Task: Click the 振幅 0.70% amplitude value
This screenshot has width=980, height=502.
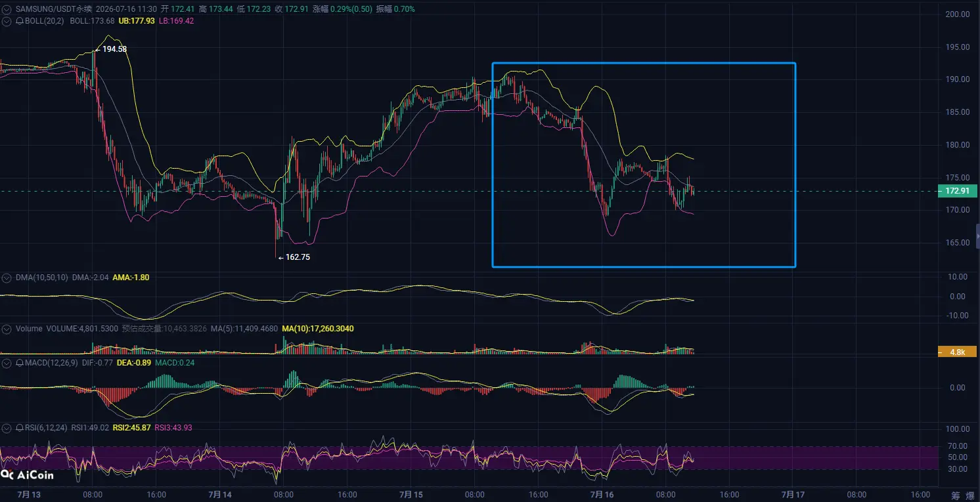Action: coord(395,9)
